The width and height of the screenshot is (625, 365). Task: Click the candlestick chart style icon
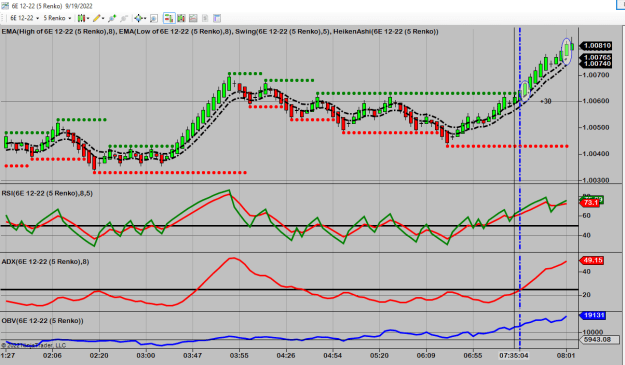81,18
